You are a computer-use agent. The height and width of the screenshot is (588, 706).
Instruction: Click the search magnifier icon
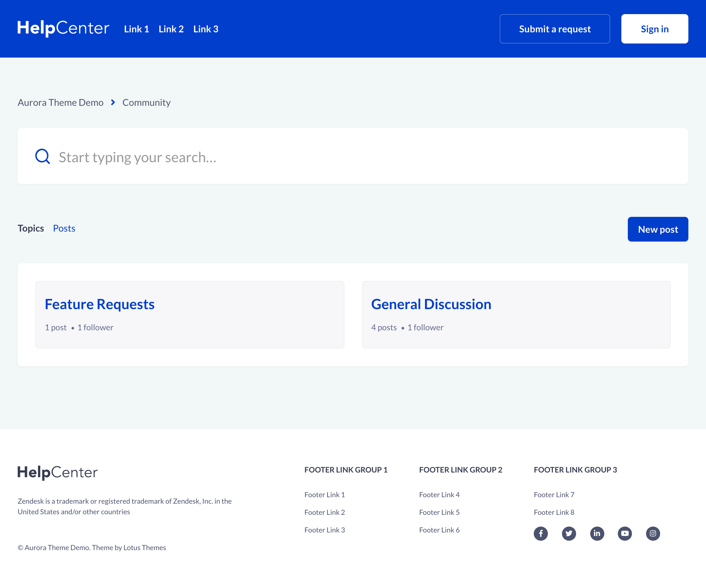pos(42,156)
